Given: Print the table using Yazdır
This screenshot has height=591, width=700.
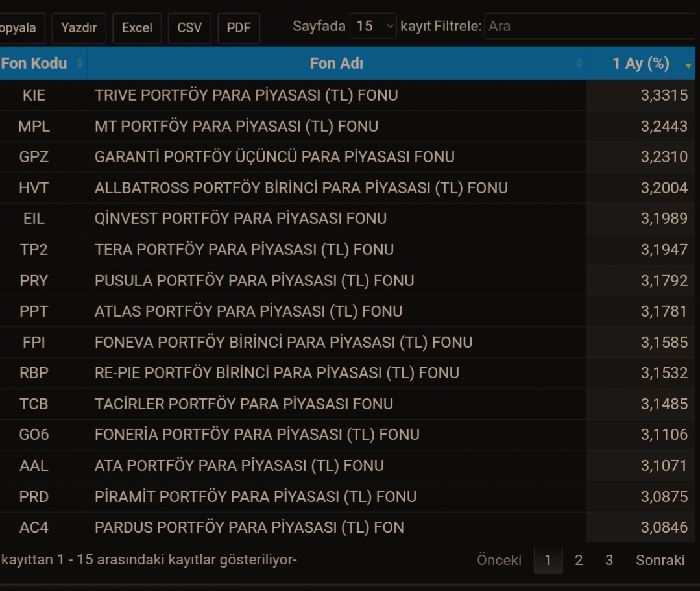Looking at the screenshot, I should pos(79,28).
